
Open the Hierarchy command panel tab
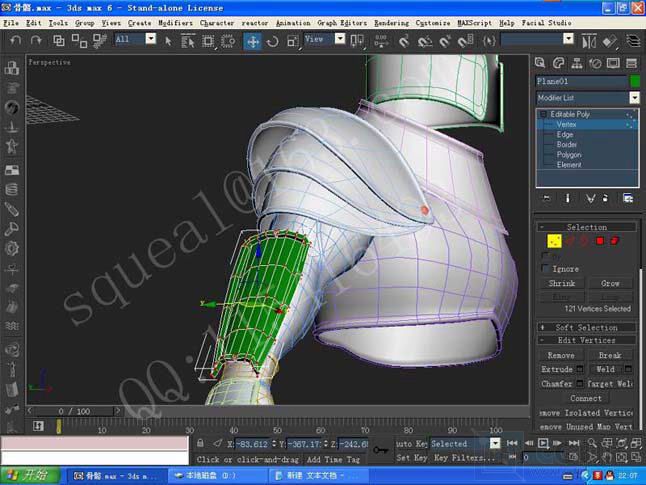[x=577, y=63]
